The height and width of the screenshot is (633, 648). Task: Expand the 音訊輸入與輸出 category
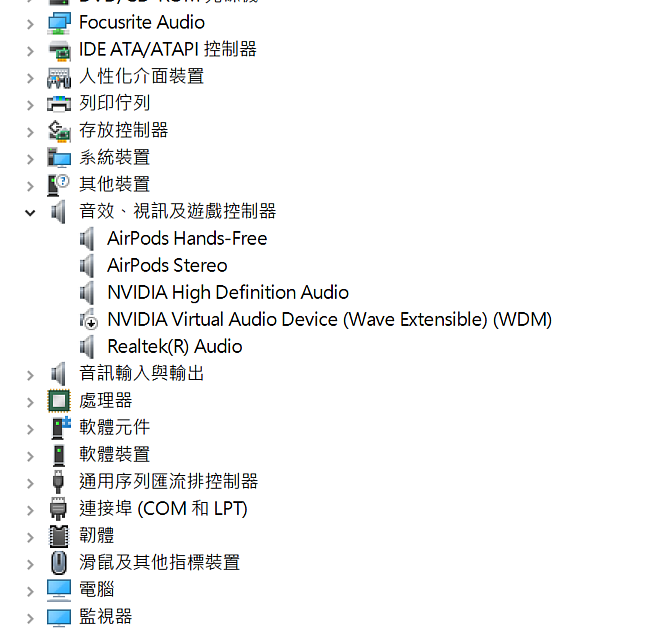coord(30,375)
